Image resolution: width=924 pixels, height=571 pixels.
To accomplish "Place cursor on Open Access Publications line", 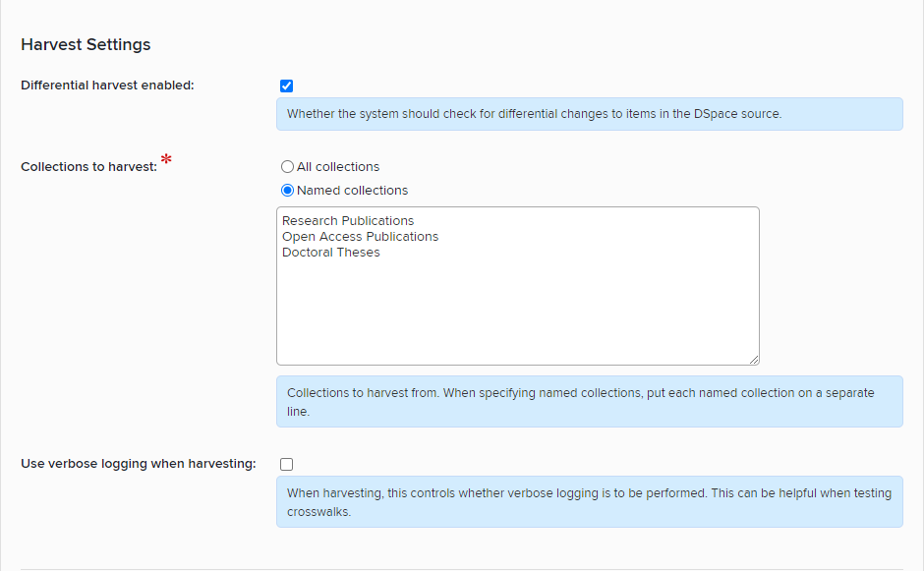I will click(x=360, y=237).
